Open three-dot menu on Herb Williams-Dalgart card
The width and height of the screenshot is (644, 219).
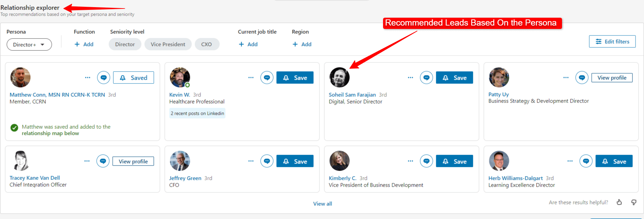570,161
